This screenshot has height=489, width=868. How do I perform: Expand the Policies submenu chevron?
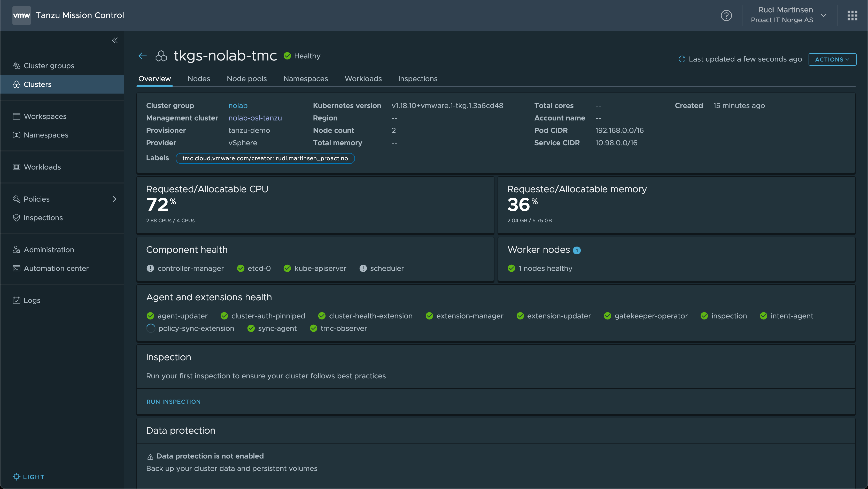click(114, 199)
